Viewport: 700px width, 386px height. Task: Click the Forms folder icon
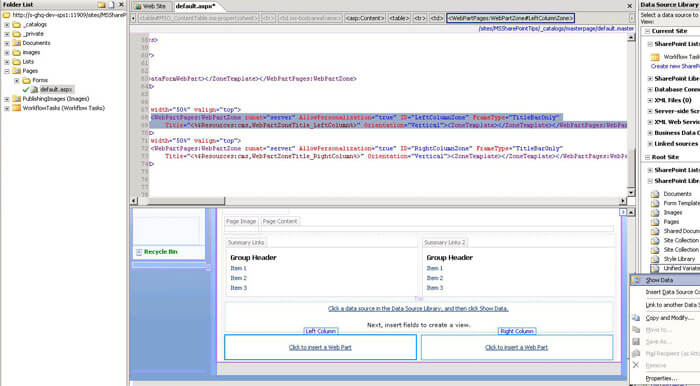point(26,80)
